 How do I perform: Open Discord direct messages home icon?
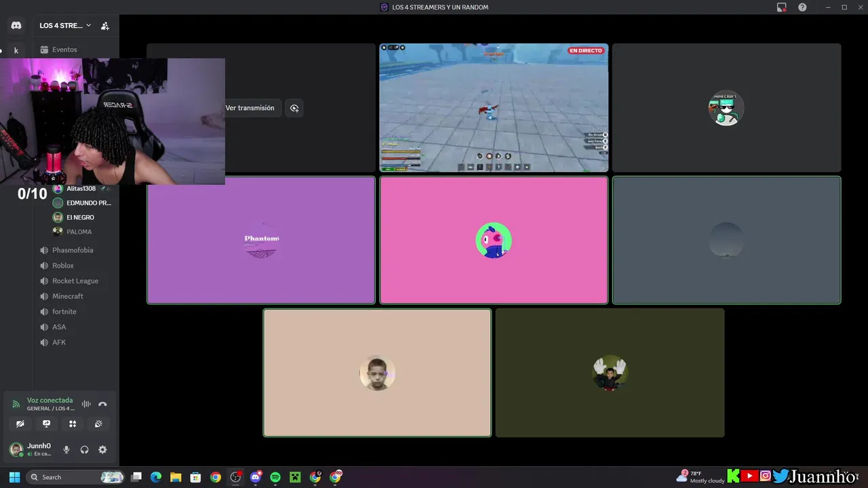(16, 26)
